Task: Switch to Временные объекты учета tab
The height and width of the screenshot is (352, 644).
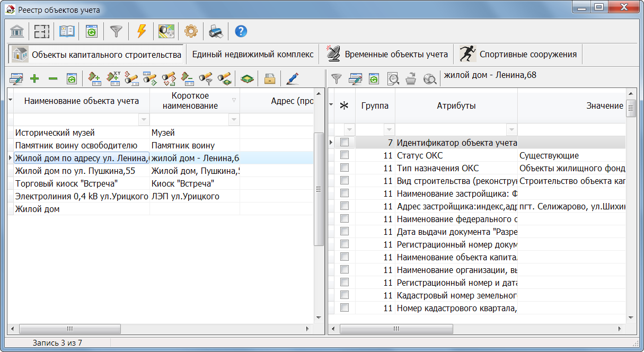Action: (x=388, y=54)
